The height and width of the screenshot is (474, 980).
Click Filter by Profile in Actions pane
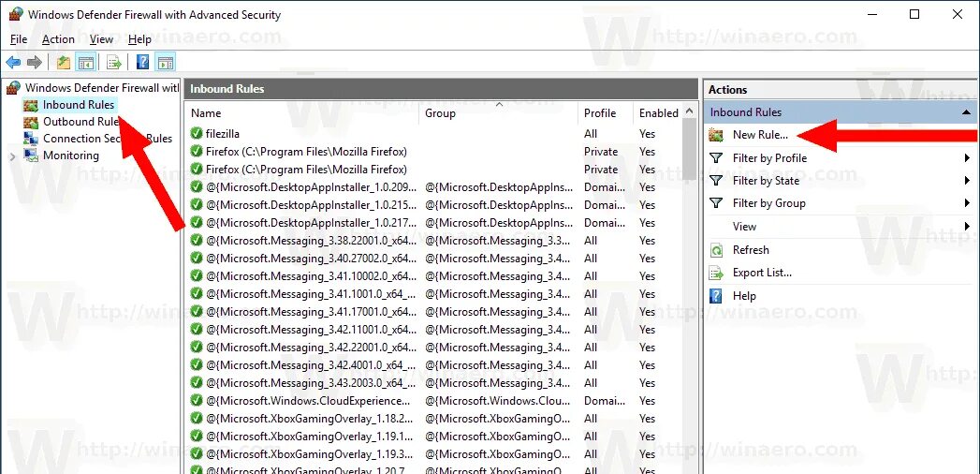[x=769, y=158]
